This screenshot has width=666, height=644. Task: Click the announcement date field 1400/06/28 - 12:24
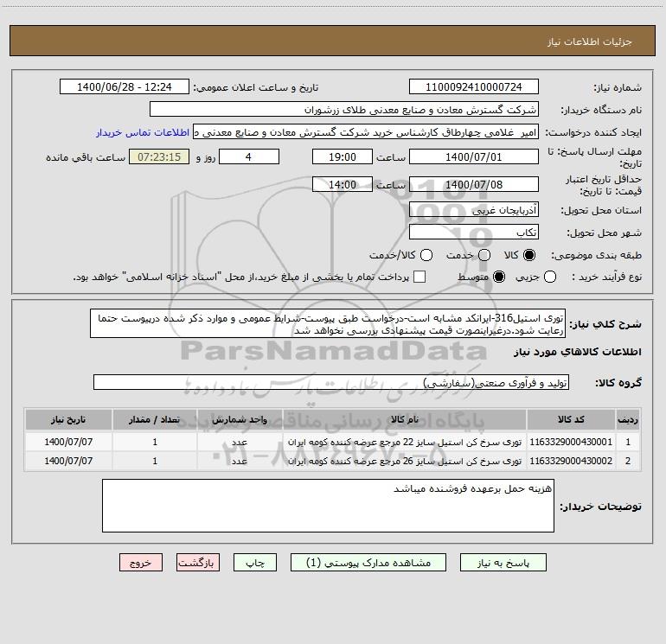pos(124,86)
